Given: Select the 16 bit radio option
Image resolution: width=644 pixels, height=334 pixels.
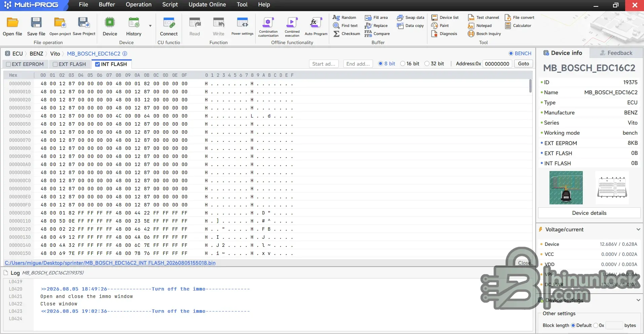Looking at the screenshot, I should [403, 64].
